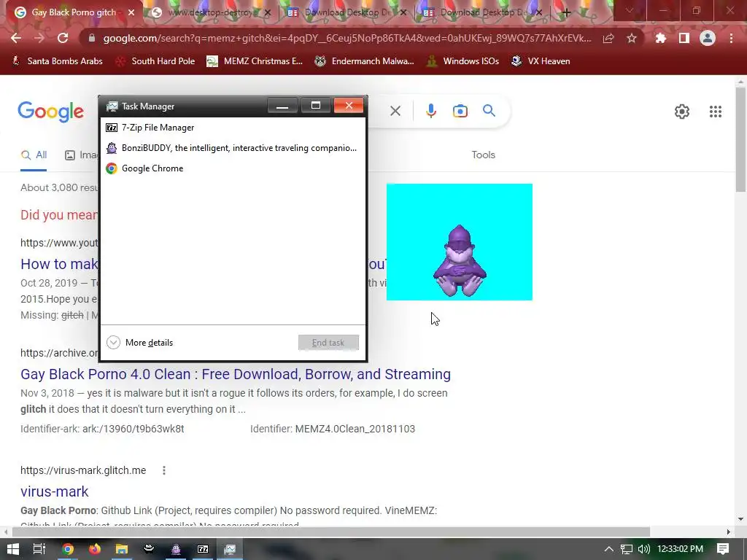Select the Images search tab
The image size is (747, 560).
pyautogui.click(x=82, y=155)
